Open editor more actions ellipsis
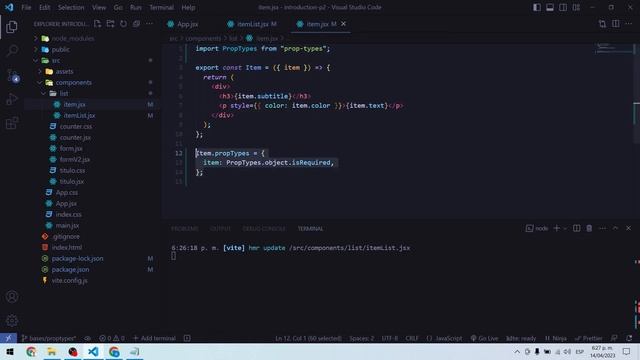Screen dimensions: 640x360 click(x=629, y=24)
